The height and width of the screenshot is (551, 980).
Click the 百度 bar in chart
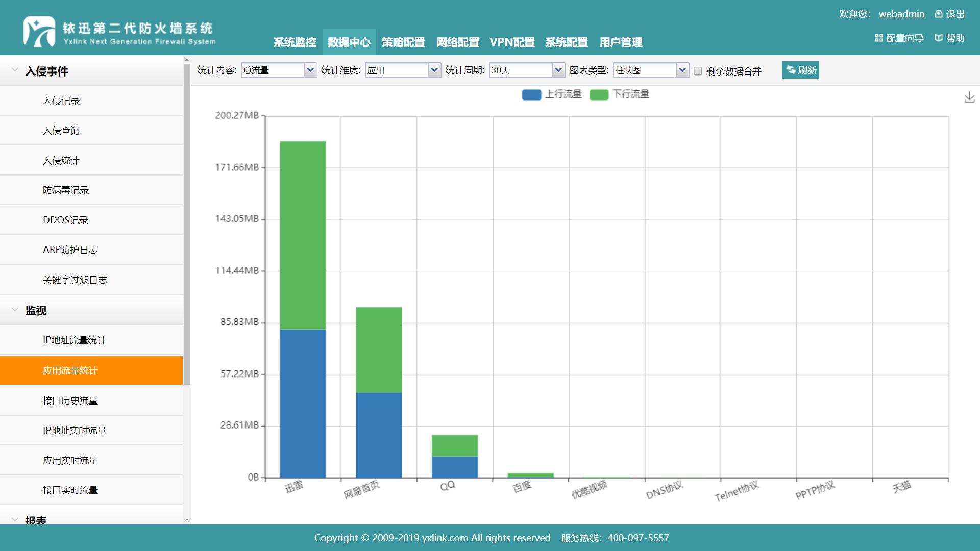(x=531, y=475)
